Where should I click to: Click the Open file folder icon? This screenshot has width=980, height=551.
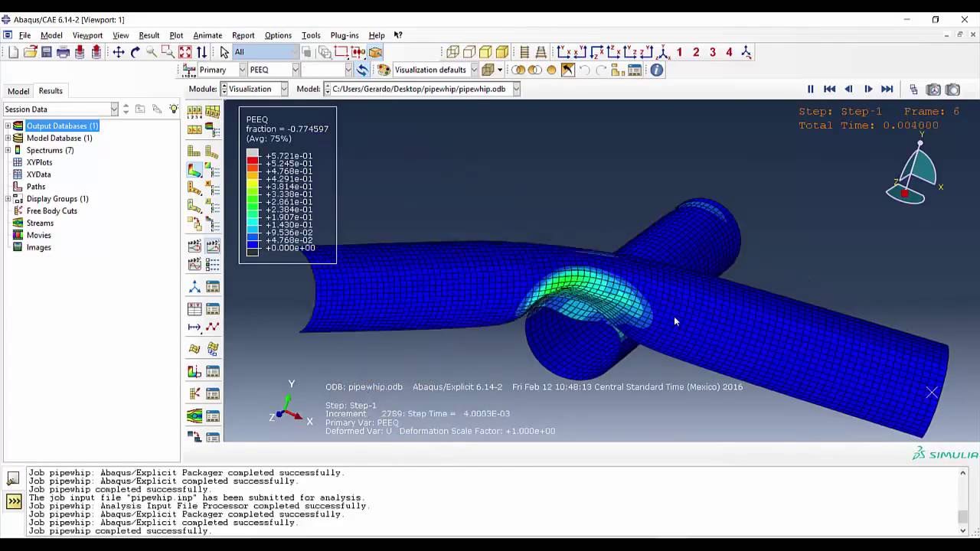pyautogui.click(x=30, y=52)
